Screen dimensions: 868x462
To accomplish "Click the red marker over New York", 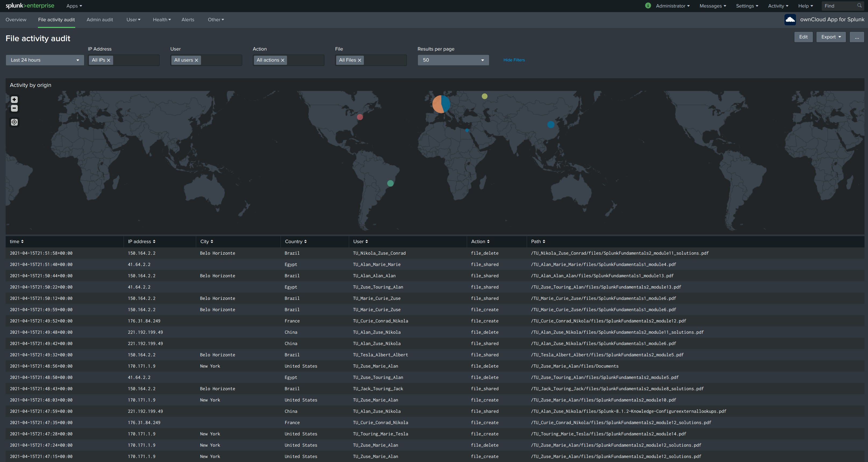I will coord(360,117).
